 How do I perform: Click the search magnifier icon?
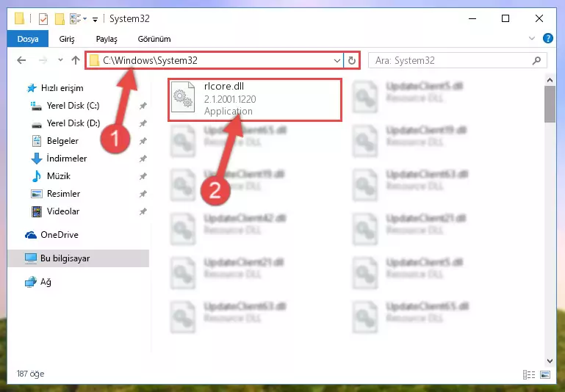tap(536, 60)
